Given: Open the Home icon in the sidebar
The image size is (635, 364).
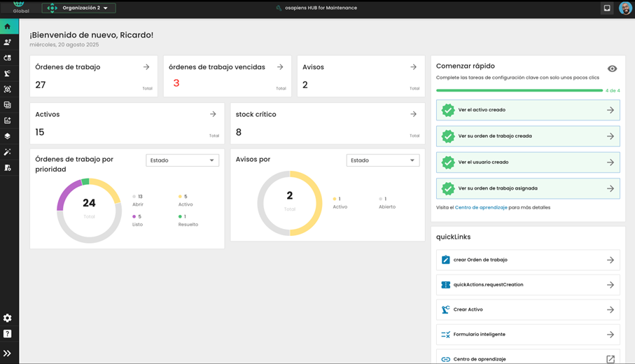Looking at the screenshot, I should (x=8, y=27).
